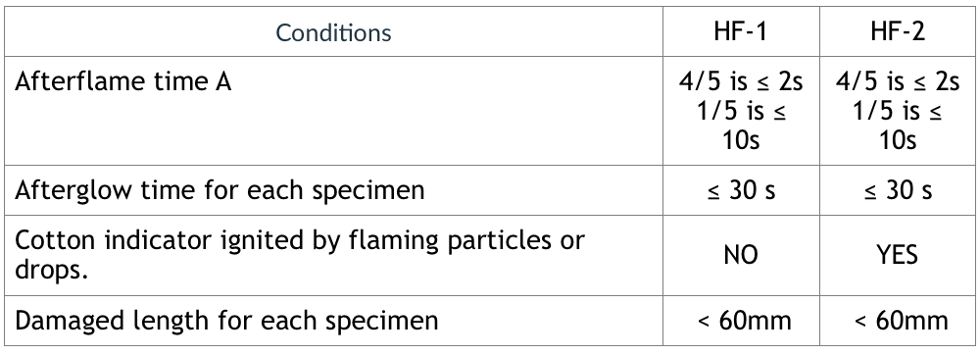Screen dimensions: 980x355
Task: Select the HF-1 column header
Action: click(741, 32)
